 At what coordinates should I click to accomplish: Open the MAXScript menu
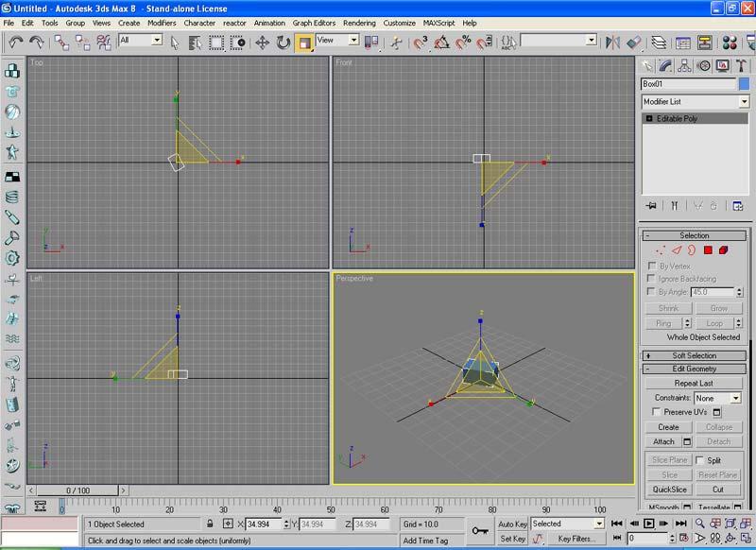(438, 23)
